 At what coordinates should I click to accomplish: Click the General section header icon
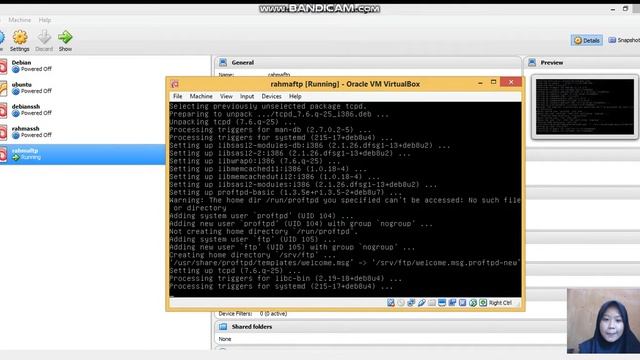(x=223, y=62)
